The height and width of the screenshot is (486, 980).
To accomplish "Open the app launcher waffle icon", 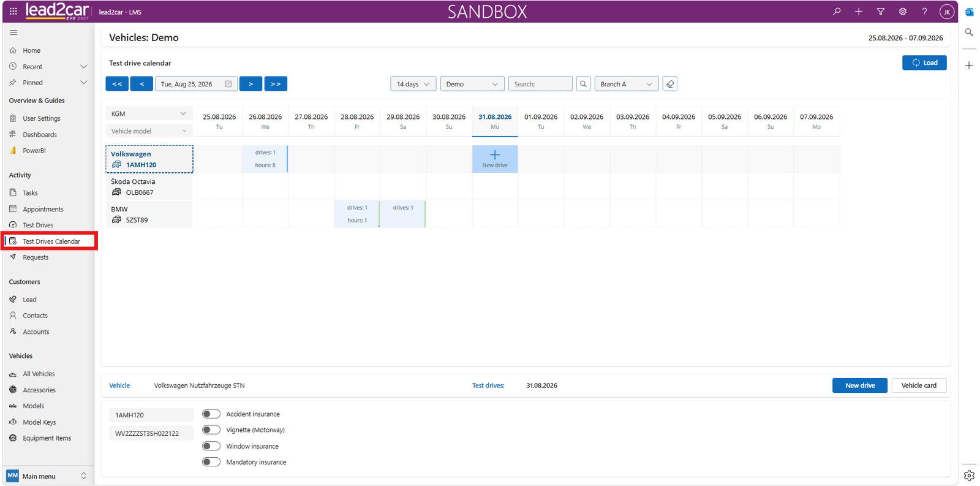I will click(13, 11).
